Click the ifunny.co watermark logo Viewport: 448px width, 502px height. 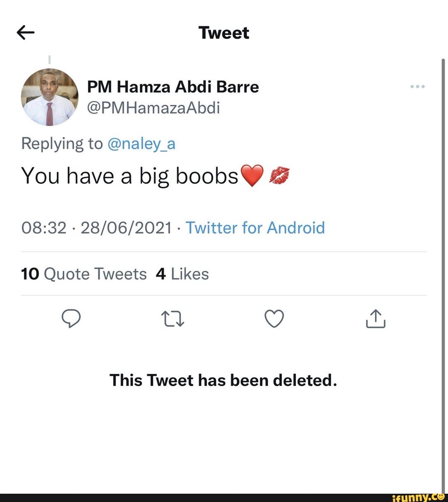418,497
